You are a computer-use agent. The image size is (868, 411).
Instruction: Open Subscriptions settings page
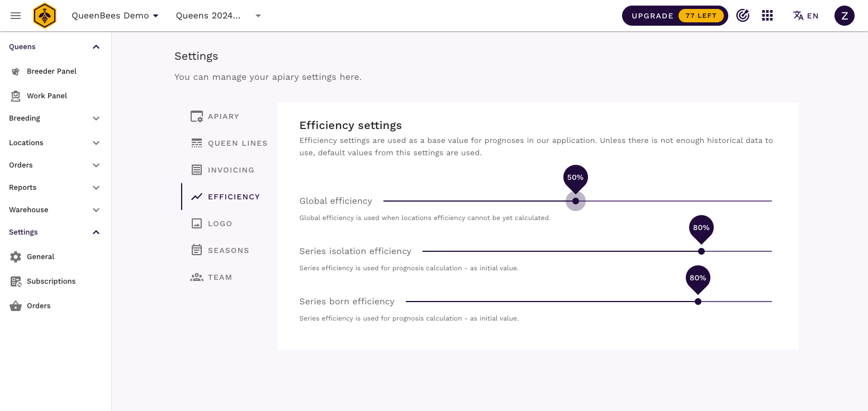tap(51, 281)
